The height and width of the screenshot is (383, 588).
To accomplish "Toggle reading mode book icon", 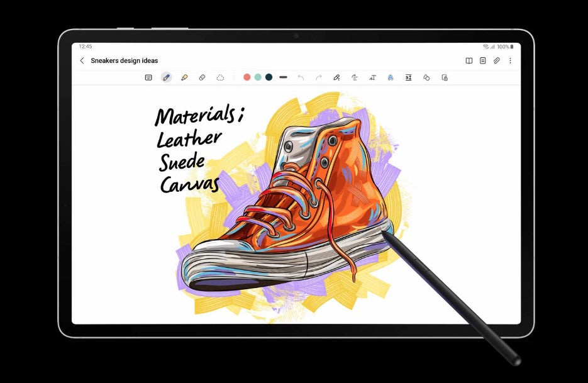I will (469, 61).
